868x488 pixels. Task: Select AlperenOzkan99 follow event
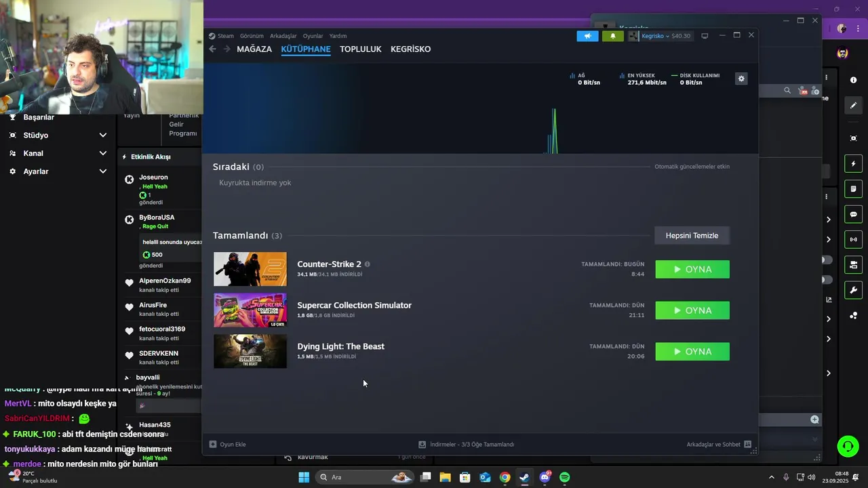tap(161, 285)
